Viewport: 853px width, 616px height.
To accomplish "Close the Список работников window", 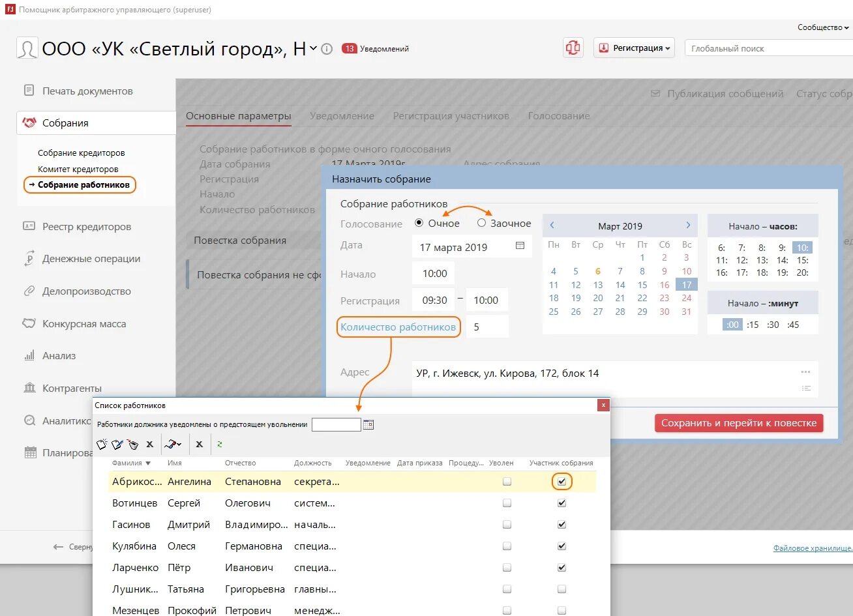I will 603,405.
